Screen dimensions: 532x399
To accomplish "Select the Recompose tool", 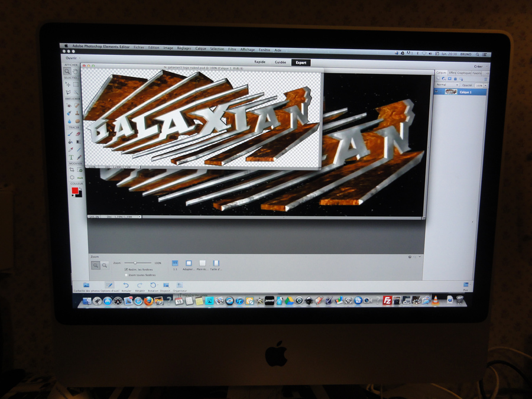I will [x=80, y=170].
